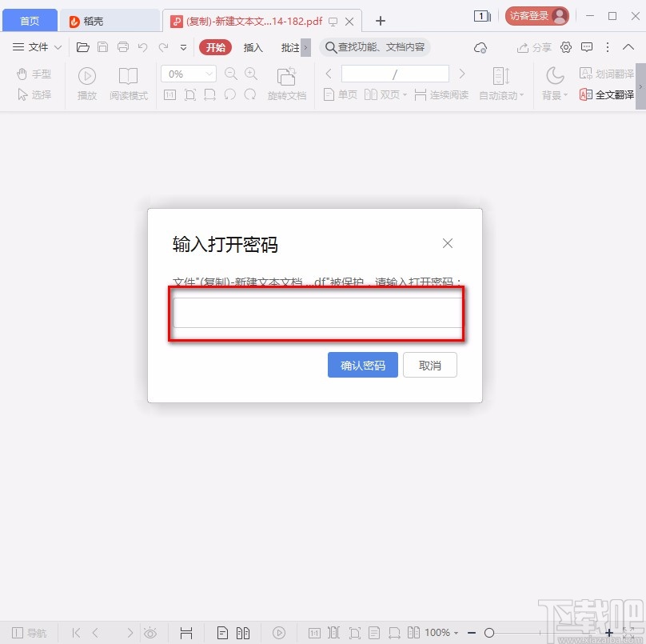Image resolution: width=646 pixels, height=644 pixels.
Task: Click the page number input box
Action: point(395,74)
